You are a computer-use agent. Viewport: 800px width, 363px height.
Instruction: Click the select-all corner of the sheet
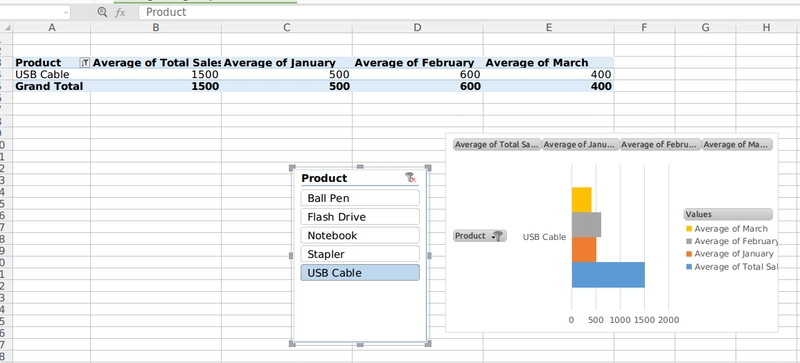[6, 28]
